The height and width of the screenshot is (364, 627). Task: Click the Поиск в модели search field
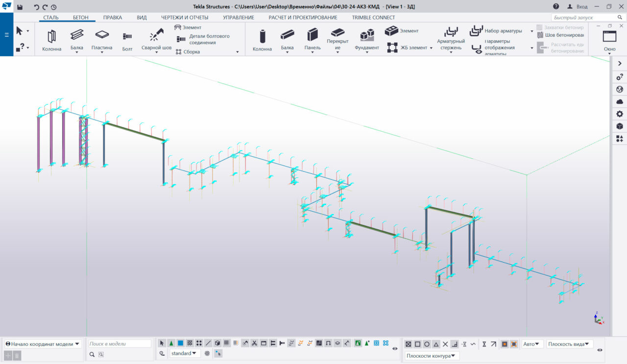click(119, 344)
